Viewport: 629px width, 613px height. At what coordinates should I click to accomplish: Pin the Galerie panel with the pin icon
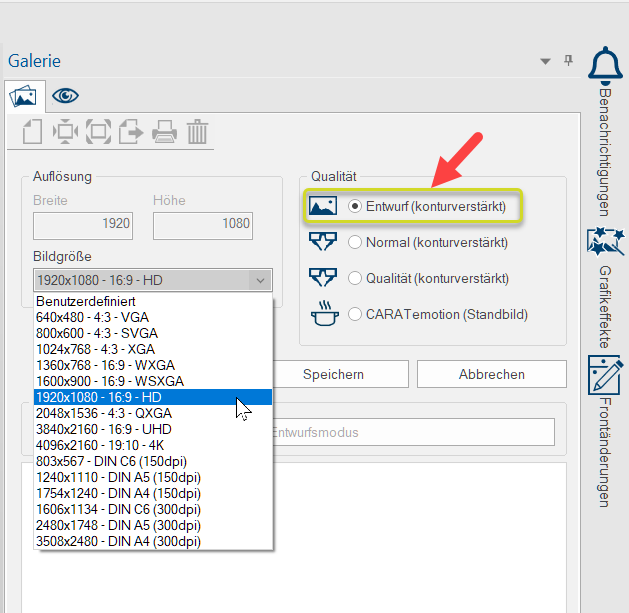click(x=568, y=61)
